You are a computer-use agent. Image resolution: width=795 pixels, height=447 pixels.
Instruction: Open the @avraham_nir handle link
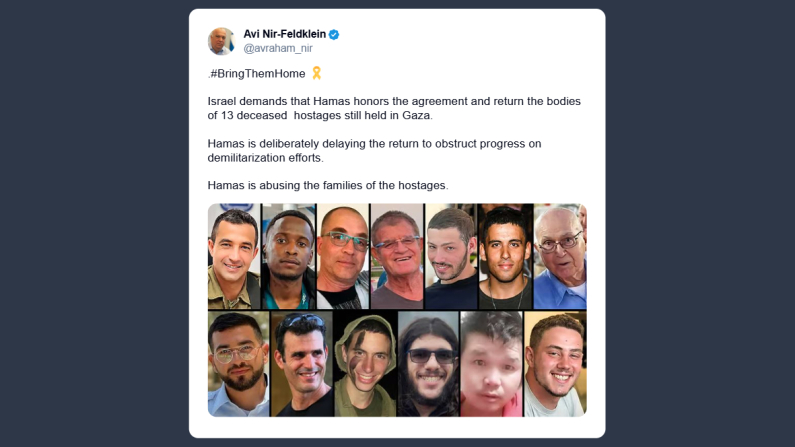tap(278, 48)
